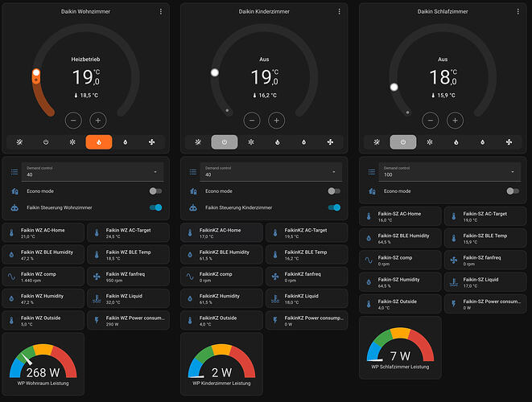
Task: Toggle Faikin Steuerung Wohnzimmer switch
Action: (x=155, y=207)
